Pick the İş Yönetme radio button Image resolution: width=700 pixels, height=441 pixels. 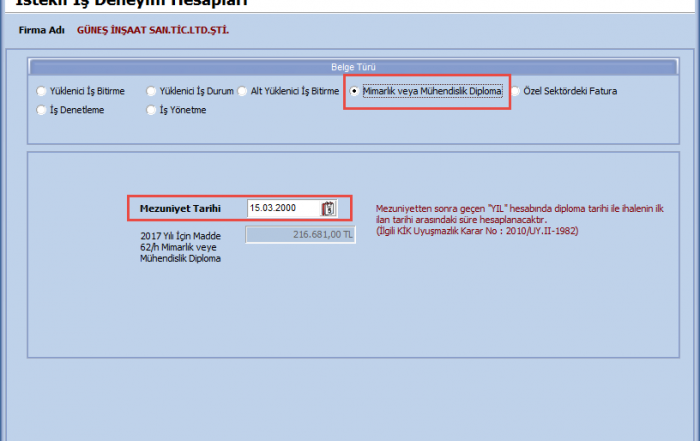[152, 110]
